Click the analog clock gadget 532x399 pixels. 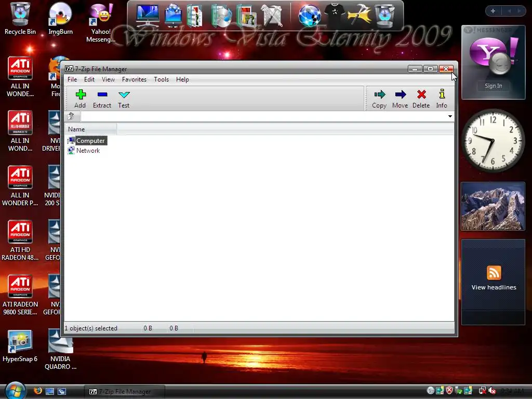coord(493,140)
